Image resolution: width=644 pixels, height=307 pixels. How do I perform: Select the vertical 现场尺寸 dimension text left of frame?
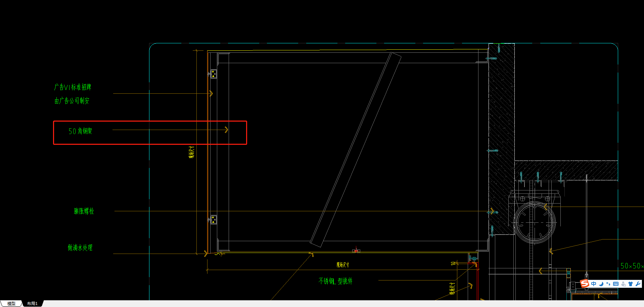click(x=191, y=152)
